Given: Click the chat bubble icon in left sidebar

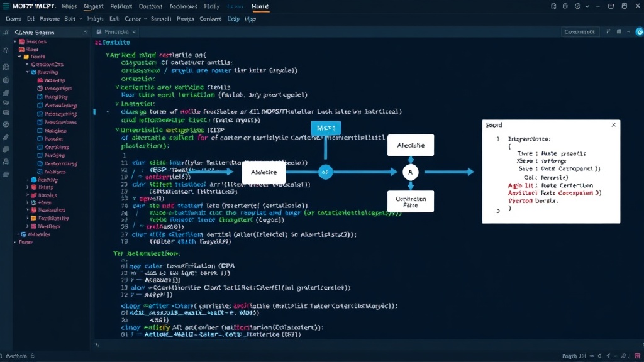Looking at the screenshot, I should pos(6,175).
